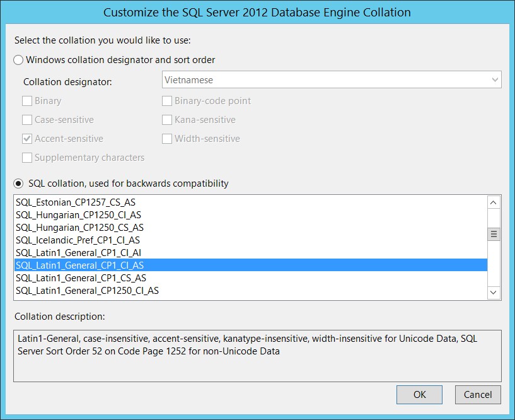Toggle the Binary-code point checkbox
The image size is (515, 420).
(167, 101)
